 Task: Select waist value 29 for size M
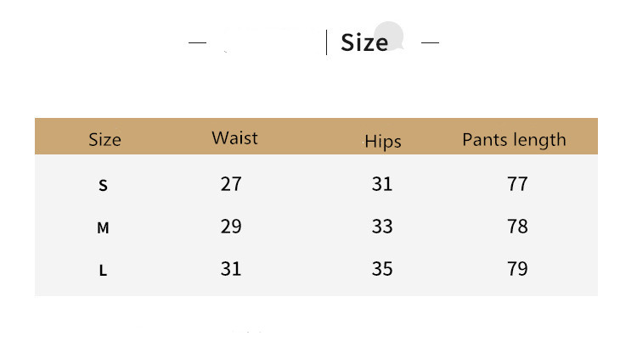click(231, 227)
